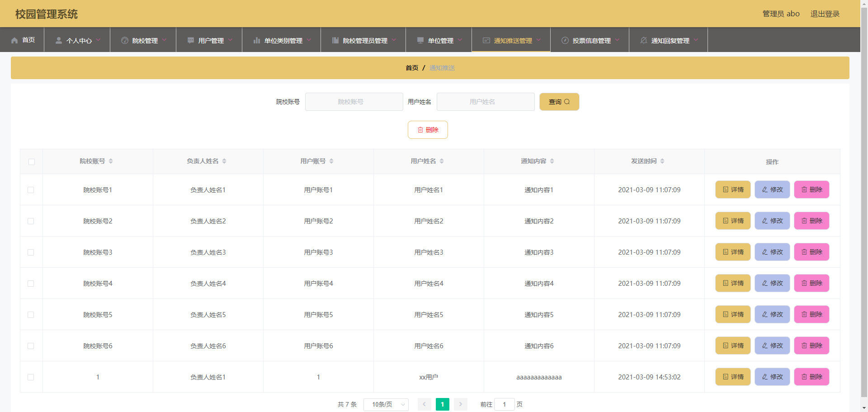This screenshot has height=412, width=868.
Task: Click the 院校账号 search input field
Action: [354, 102]
